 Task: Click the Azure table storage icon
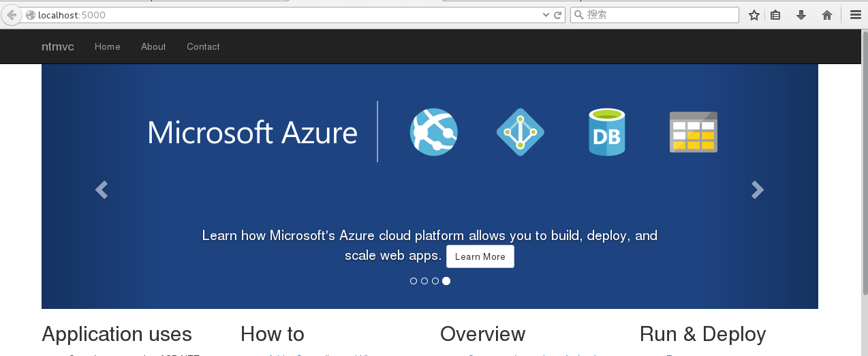click(x=694, y=132)
